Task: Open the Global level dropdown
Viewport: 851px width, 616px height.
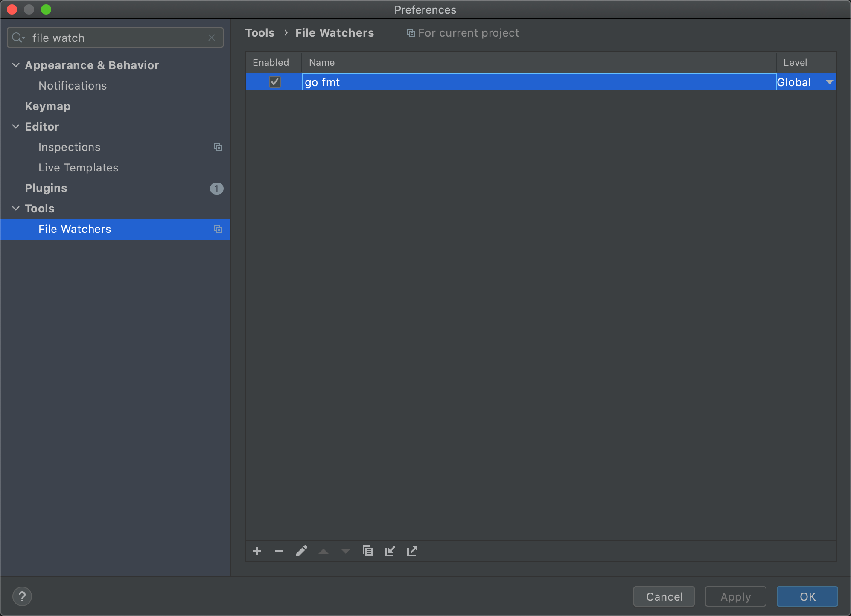Action: coord(829,82)
